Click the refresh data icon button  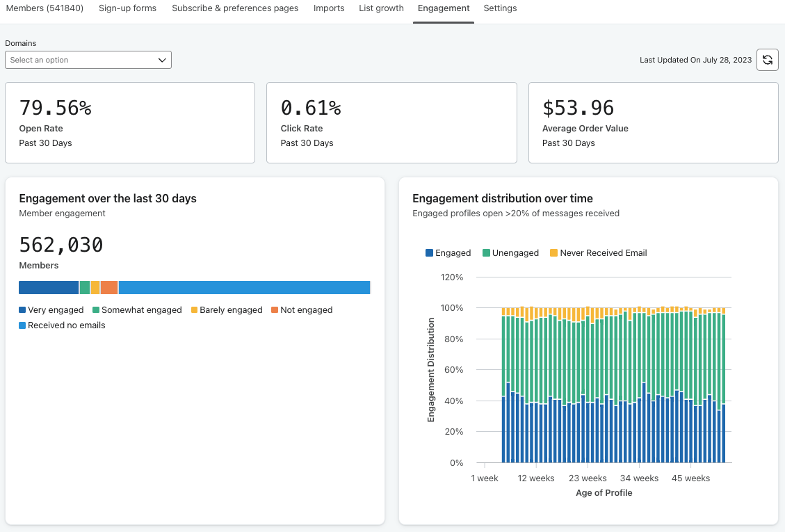767,60
